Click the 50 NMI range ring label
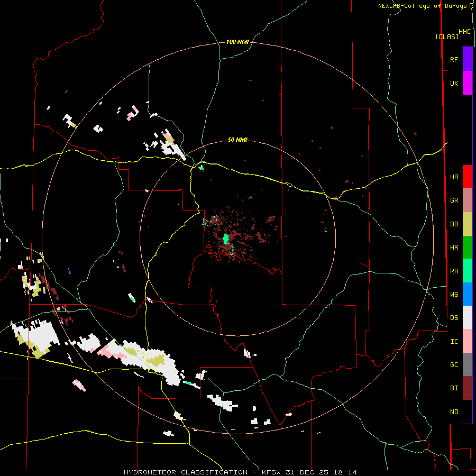476x476 pixels. [237, 140]
